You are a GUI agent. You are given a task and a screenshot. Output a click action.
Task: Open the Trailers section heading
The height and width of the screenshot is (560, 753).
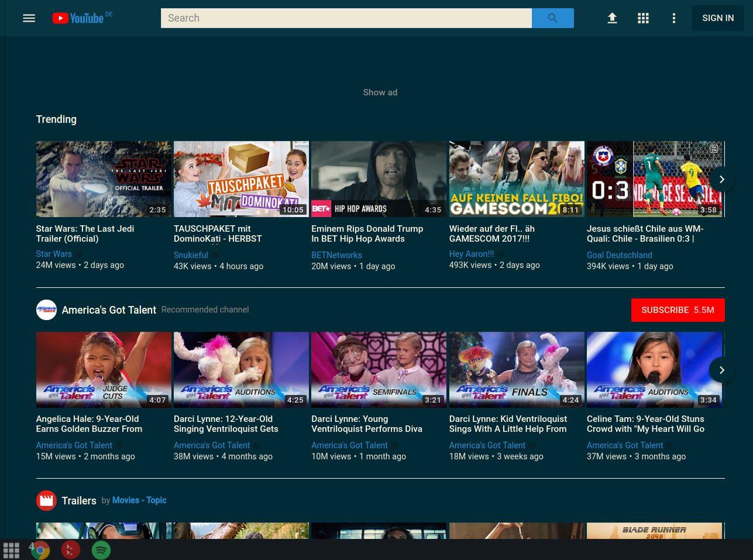point(79,501)
